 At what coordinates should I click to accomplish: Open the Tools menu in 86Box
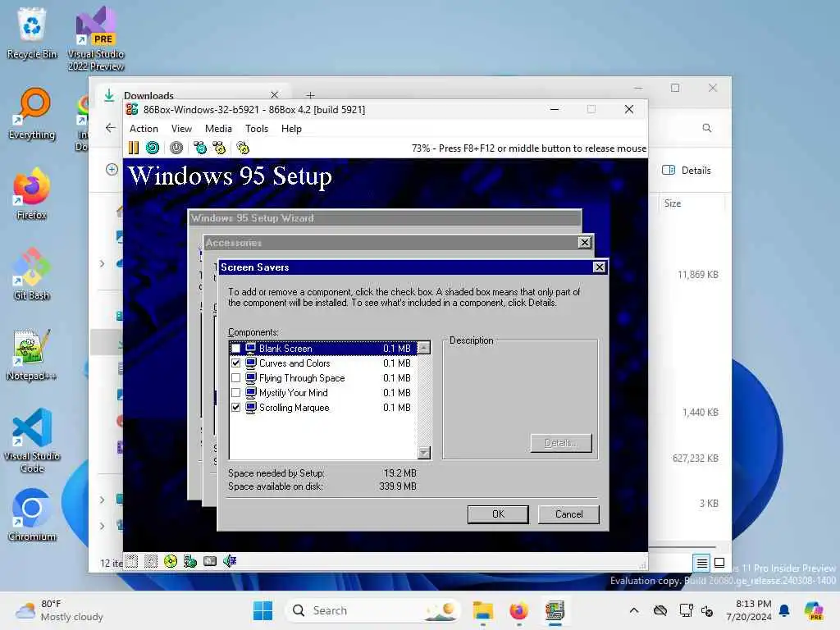[x=257, y=129]
